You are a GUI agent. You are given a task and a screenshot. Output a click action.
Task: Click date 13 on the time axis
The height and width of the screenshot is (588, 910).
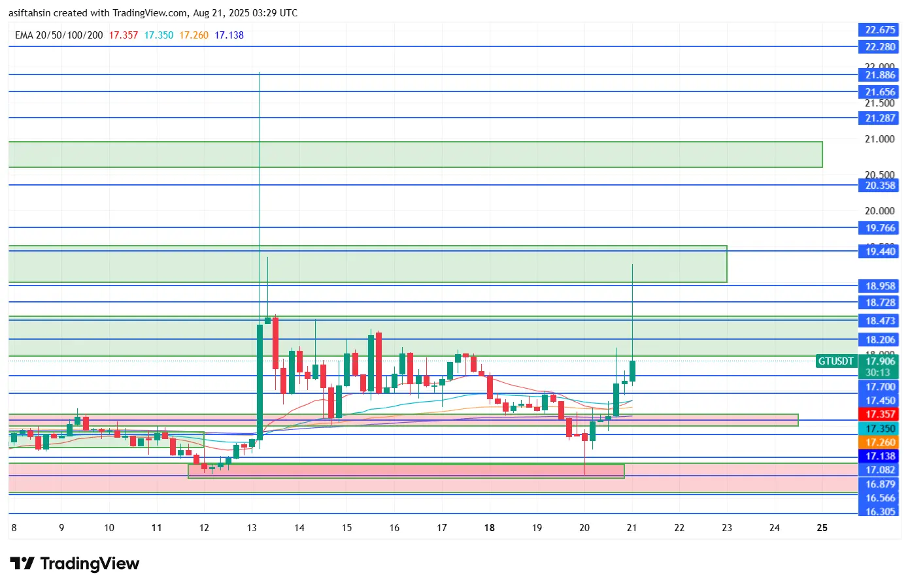[x=252, y=528]
